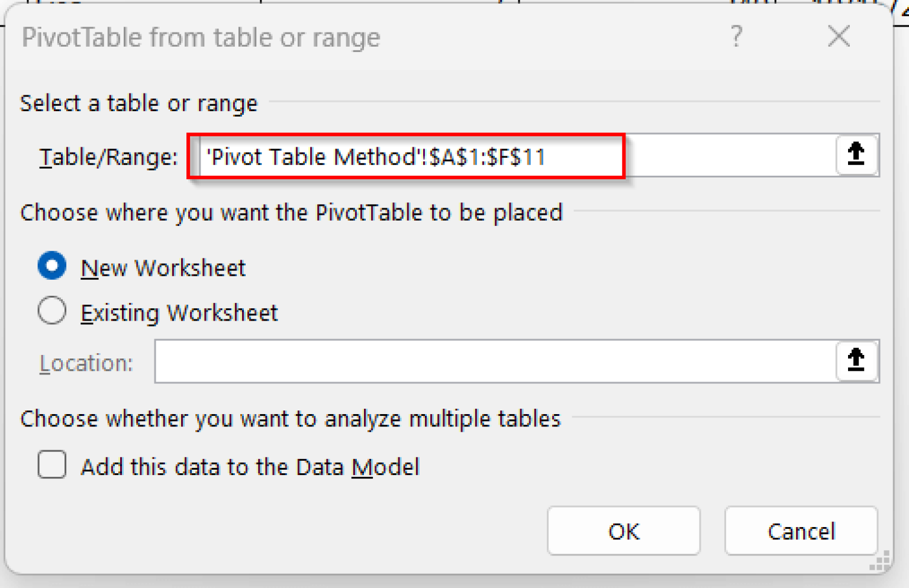The width and height of the screenshot is (909, 588).
Task: Click the Select a table or range heading
Action: pyautogui.click(x=139, y=103)
